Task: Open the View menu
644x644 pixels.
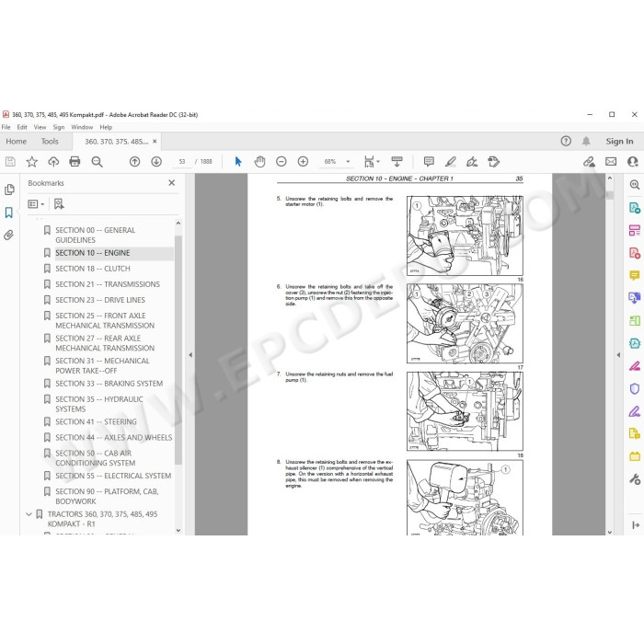Action: tap(40, 127)
